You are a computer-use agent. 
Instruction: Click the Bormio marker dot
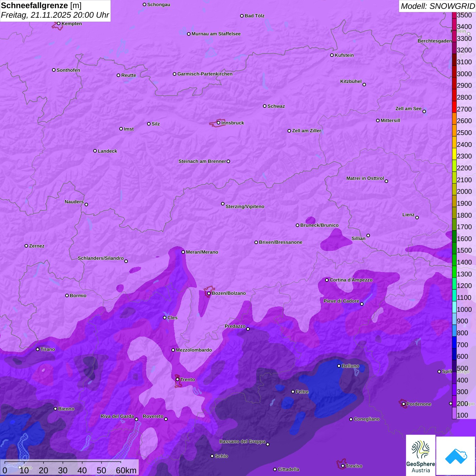coord(67,295)
